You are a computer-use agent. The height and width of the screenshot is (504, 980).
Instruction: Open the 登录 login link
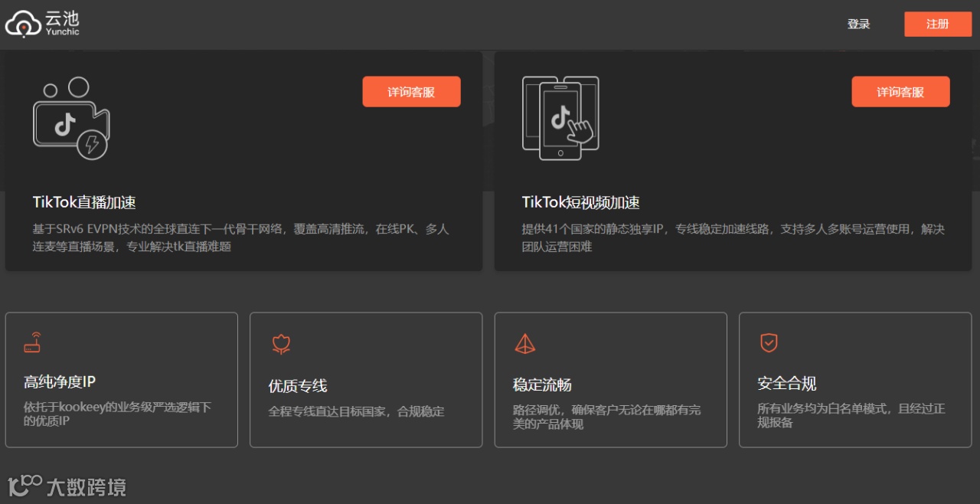tap(858, 24)
